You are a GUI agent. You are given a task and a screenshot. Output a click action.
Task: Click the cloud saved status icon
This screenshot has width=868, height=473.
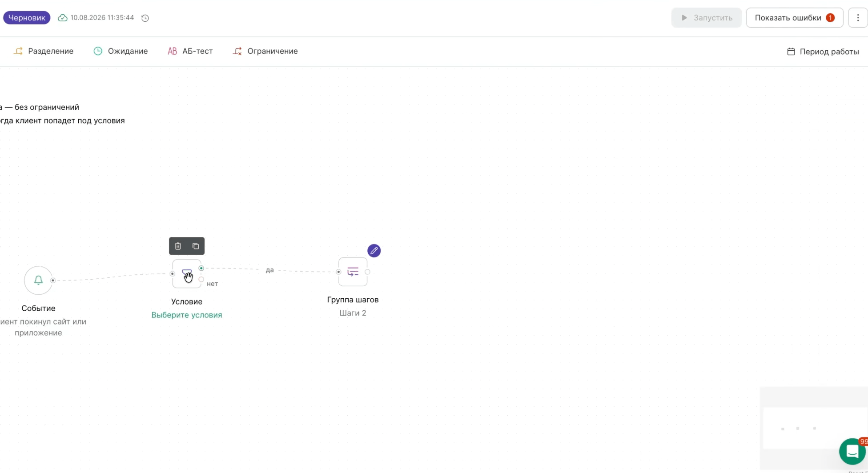63,18
